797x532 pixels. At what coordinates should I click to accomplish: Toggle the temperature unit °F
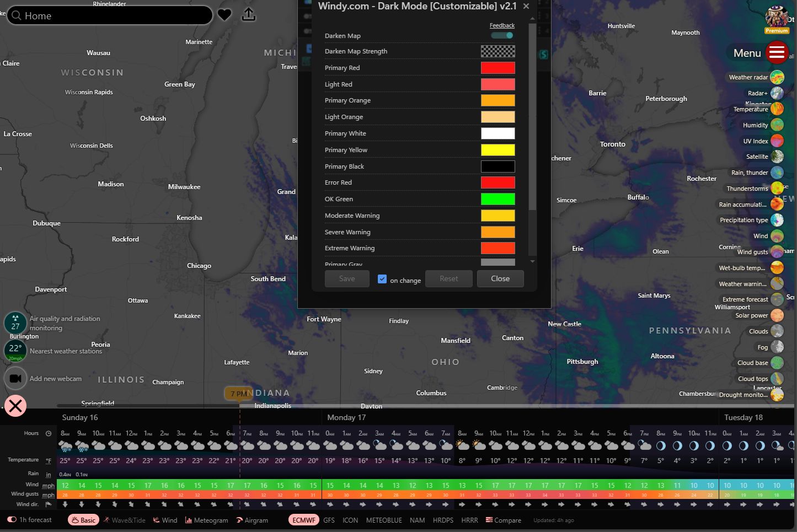pyautogui.click(x=49, y=461)
